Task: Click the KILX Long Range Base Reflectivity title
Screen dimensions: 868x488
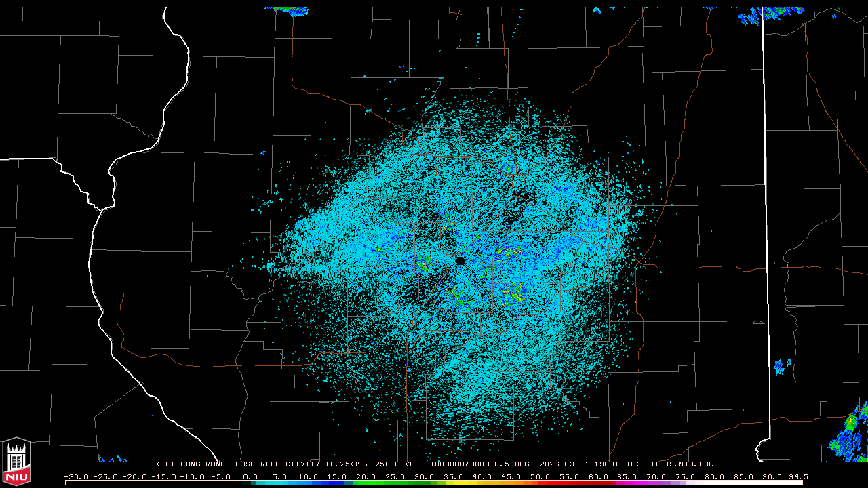Action: tap(238, 464)
